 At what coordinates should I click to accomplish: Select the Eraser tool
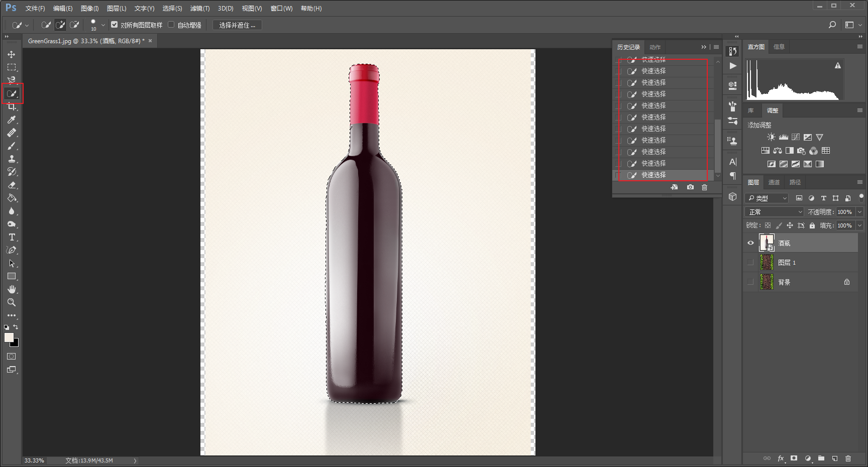(x=12, y=185)
